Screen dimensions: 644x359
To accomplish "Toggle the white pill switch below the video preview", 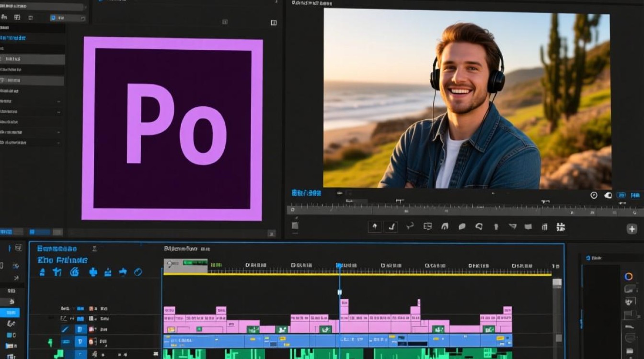I will point(608,195).
